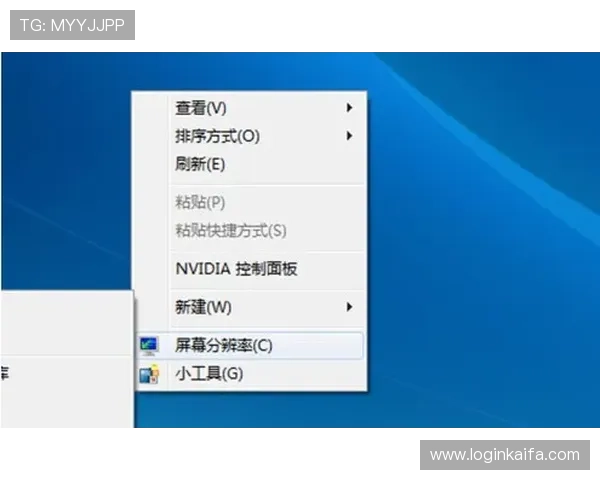Screen dimensions: 600x480
Task: Open the 查看(V) menu entry
Action: click(x=201, y=108)
